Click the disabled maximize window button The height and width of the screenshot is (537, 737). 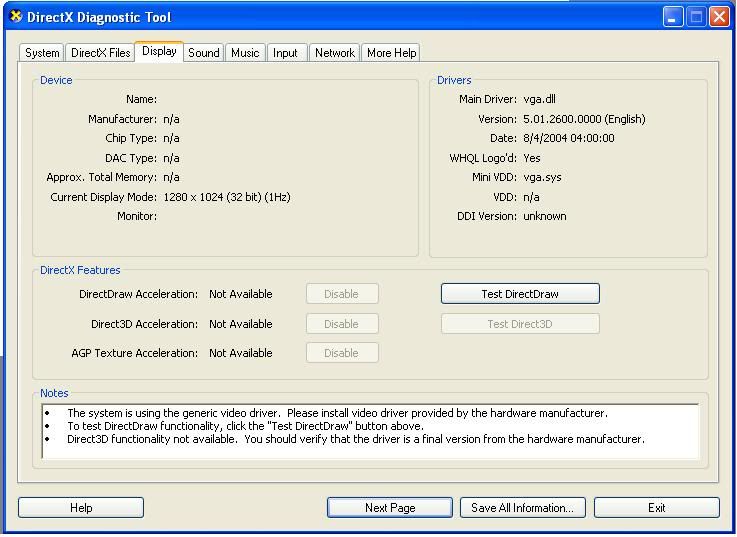click(696, 17)
